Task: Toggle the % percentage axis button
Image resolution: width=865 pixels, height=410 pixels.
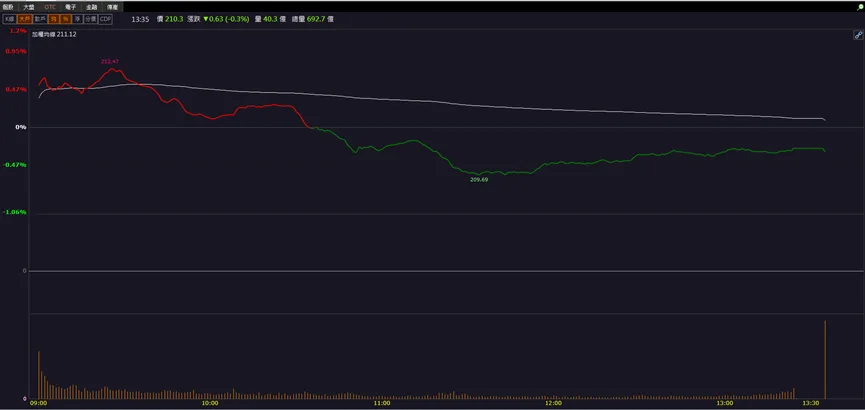Action: coord(66,19)
